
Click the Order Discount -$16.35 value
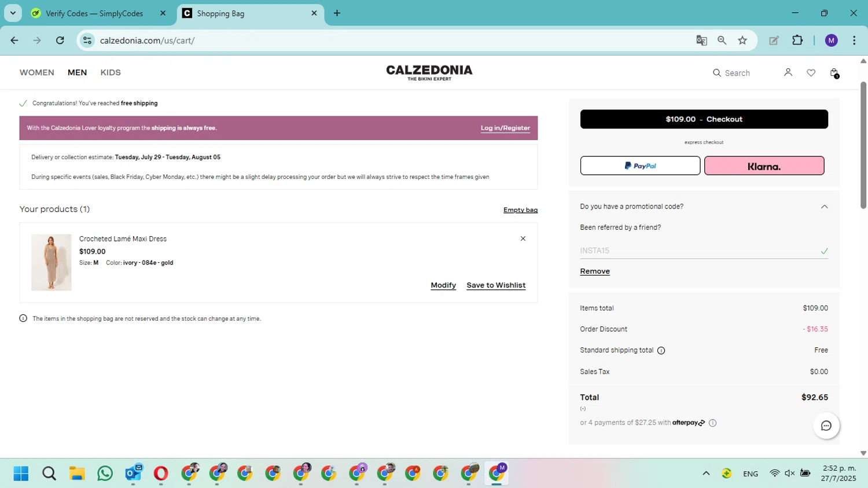tap(815, 329)
